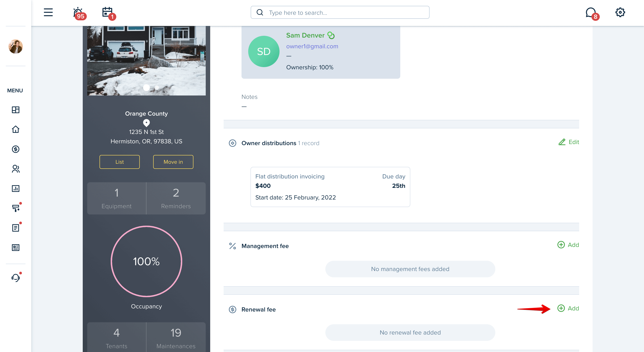644x352 pixels.
Task: Open the Sam Denver owner link
Action: [x=305, y=35]
